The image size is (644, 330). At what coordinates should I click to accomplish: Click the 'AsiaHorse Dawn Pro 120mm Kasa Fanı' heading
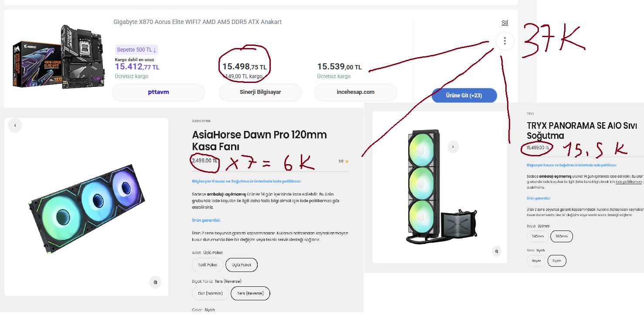pyautogui.click(x=259, y=141)
